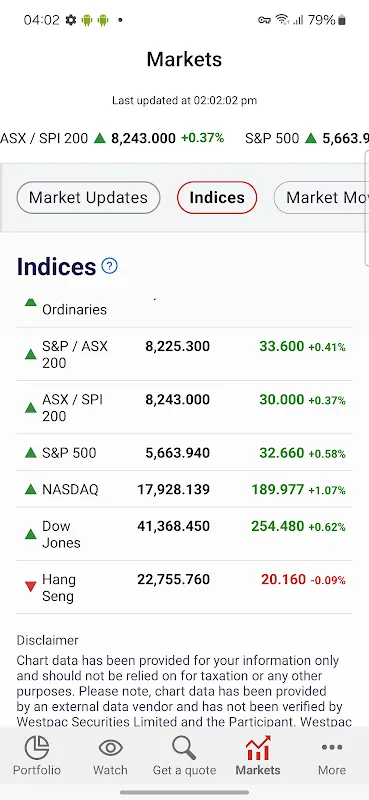The width and height of the screenshot is (369, 800).
Task: Tap the NASDAQ green up arrow
Action: coord(31,489)
